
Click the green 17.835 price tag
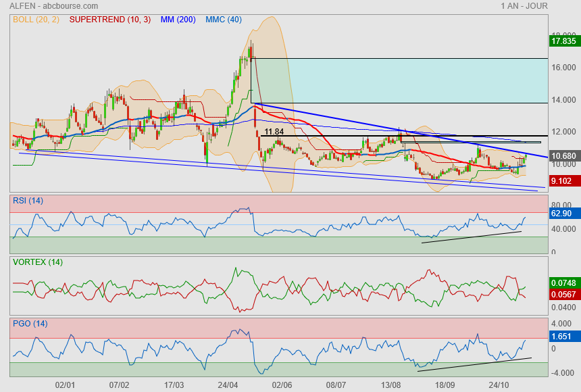click(x=563, y=41)
